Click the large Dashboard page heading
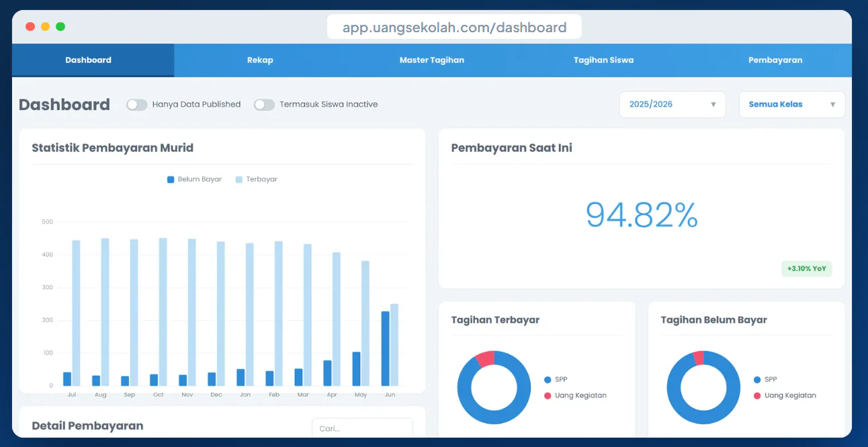The width and height of the screenshot is (868, 447). (x=64, y=105)
